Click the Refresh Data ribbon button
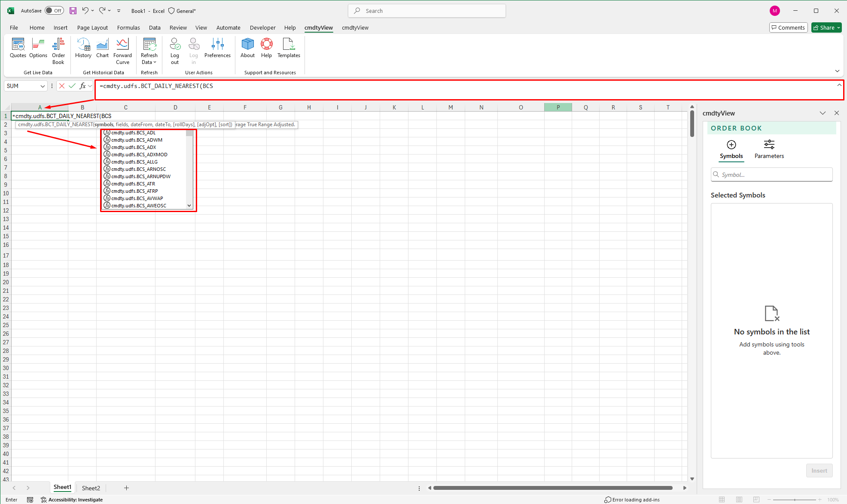The height and width of the screenshot is (504, 847). [x=149, y=51]
